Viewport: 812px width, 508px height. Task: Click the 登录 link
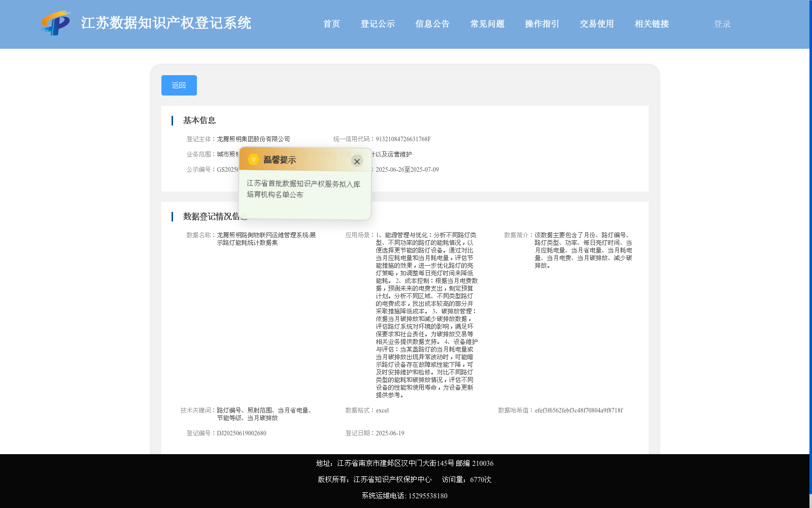(722, 24)
